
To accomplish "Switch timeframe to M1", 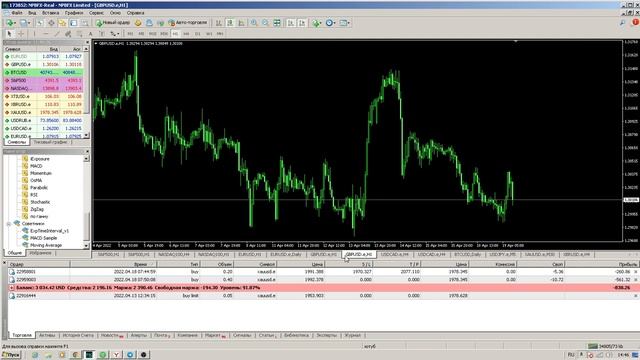I will coord(130,33).
